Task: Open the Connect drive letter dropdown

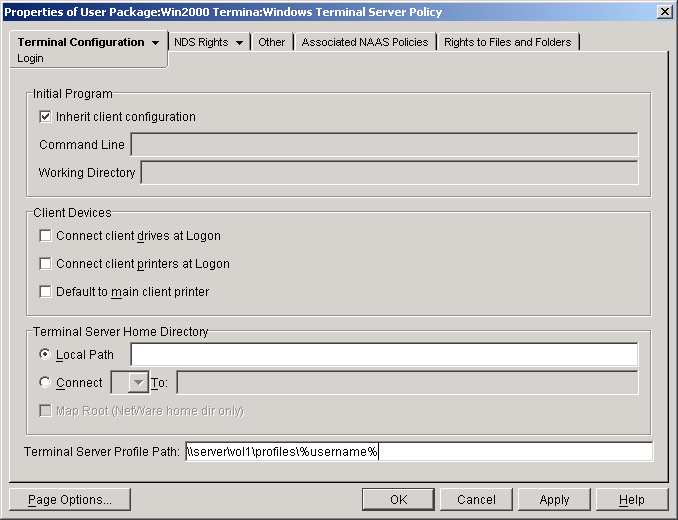Action: [x=138, y=383]
